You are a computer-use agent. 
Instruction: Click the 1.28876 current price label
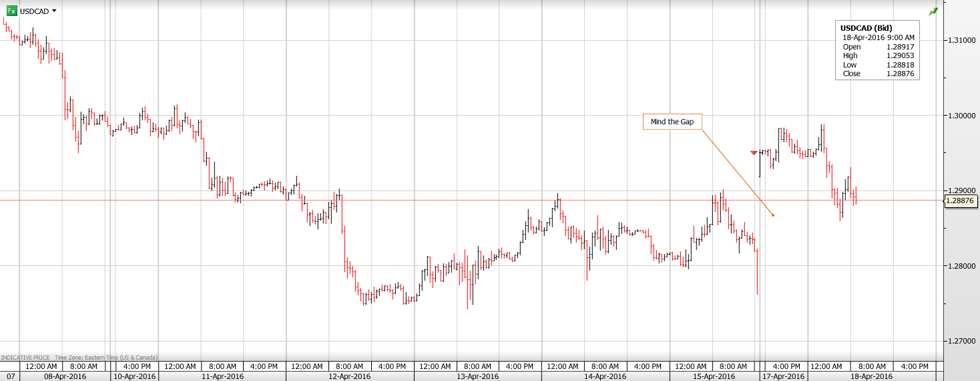tap(961, 201)
